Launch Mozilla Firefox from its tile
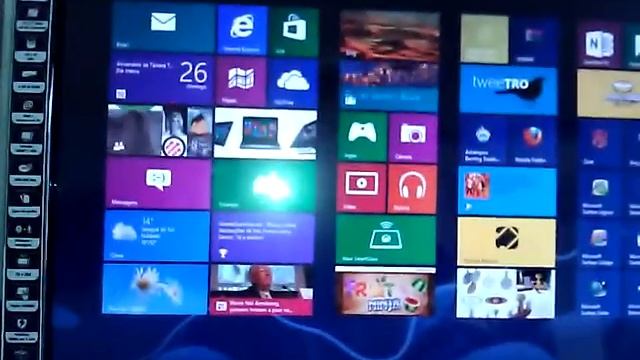 pos(532,141)
